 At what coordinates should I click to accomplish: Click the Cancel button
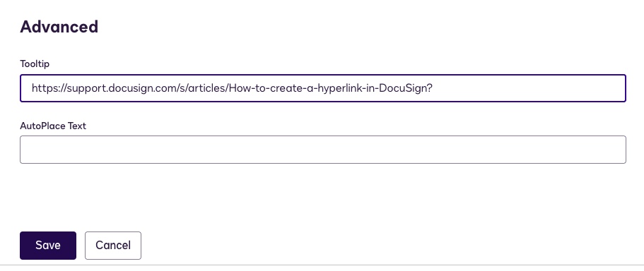tap(113, 245)
